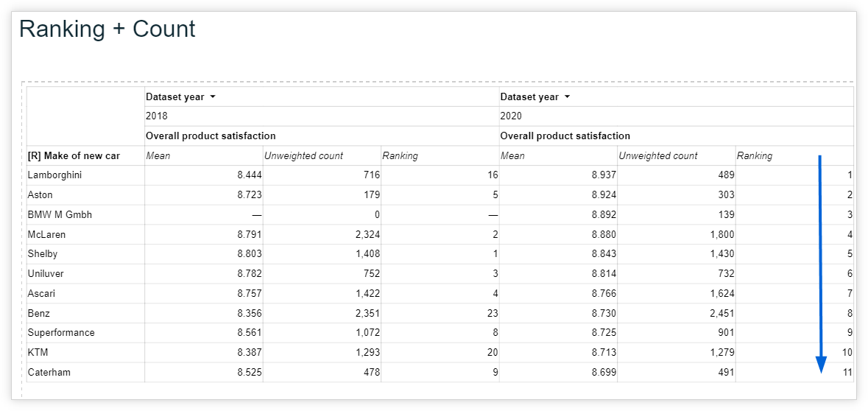Open the 2018 Dataset year dropdown arrow

point(213,97)
